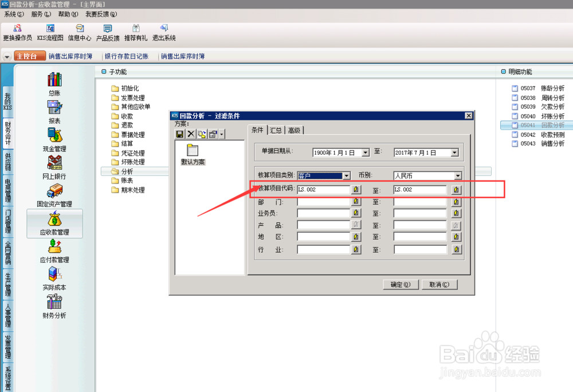Screen dimensions: 573x392
Task: Open the 总账 general ledger module
Action: 54,84
